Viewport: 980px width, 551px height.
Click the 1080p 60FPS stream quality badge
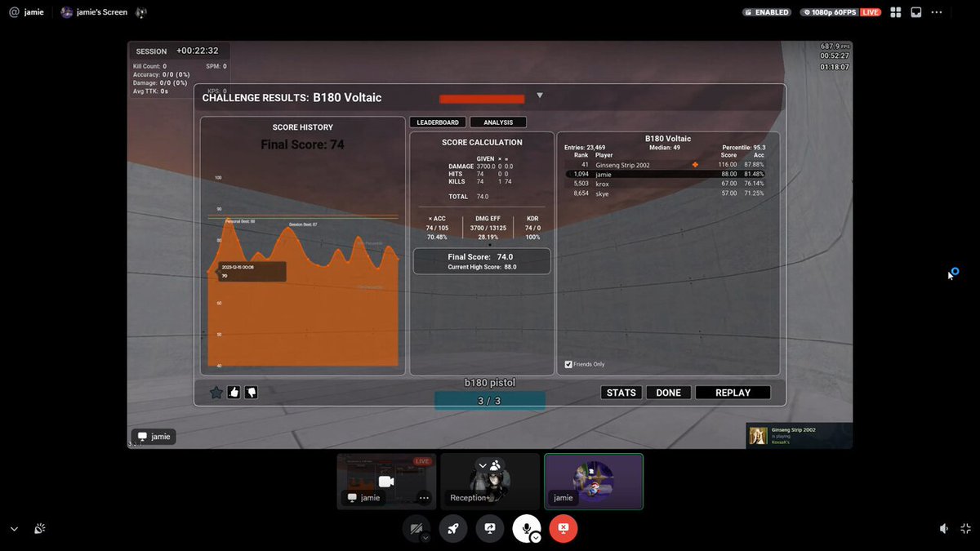(828, 12)
